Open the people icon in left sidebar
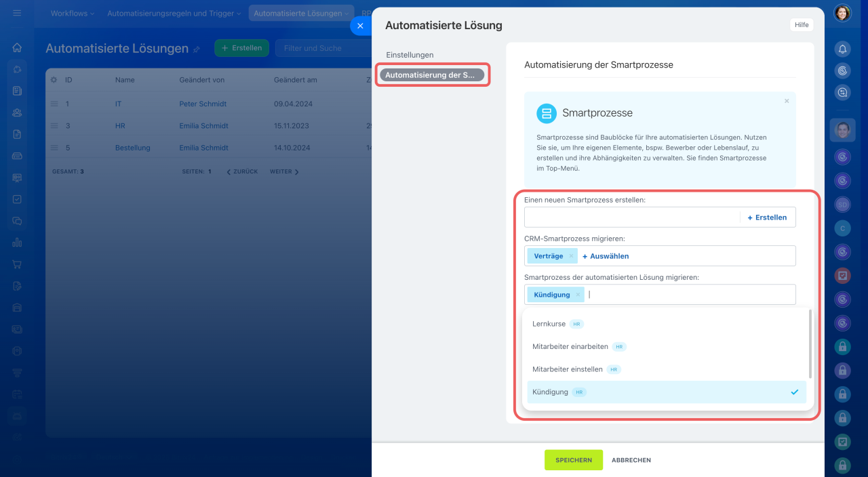This screenshot has width=868, height=477. point(17,112)
